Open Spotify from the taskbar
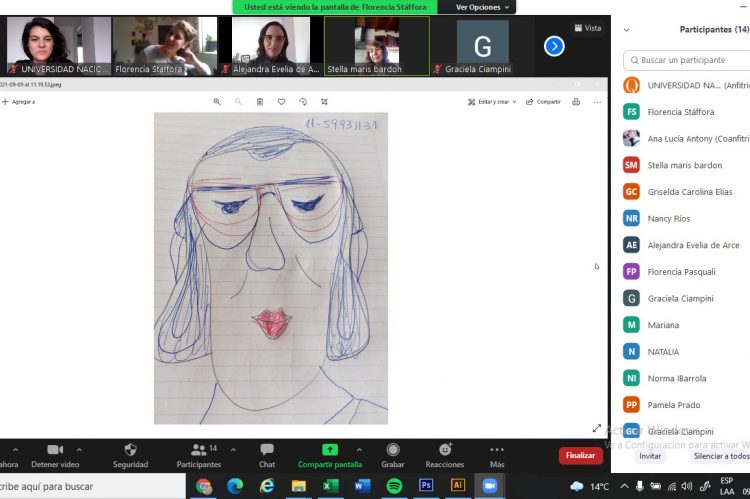750x499 pixels. (394, 486)
